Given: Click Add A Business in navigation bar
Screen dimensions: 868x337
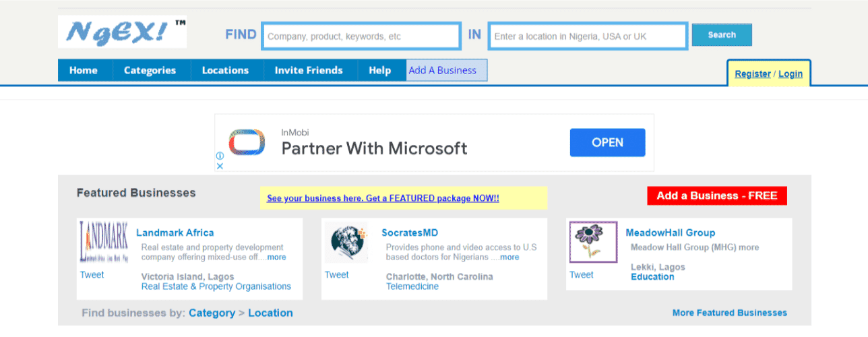Looking at the screenshot, I should click(x=446, y=70).
